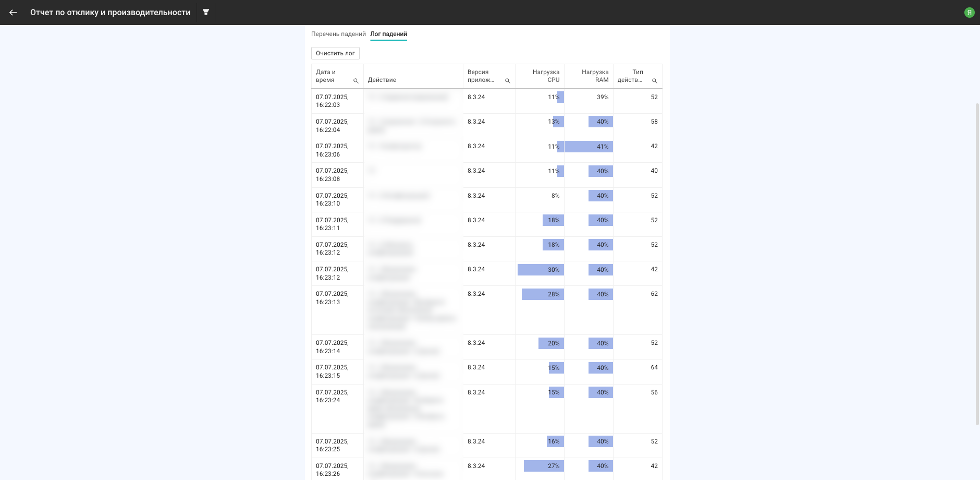This screenshot has height=480, width=980.
Task: Click search icon in Версия приложения column
Action: (508, 81)
